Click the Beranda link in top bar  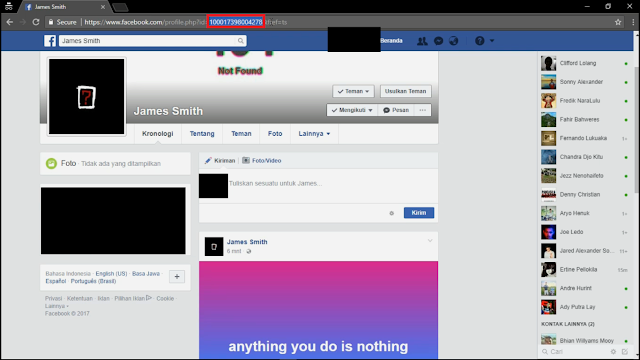coord(391,41)
